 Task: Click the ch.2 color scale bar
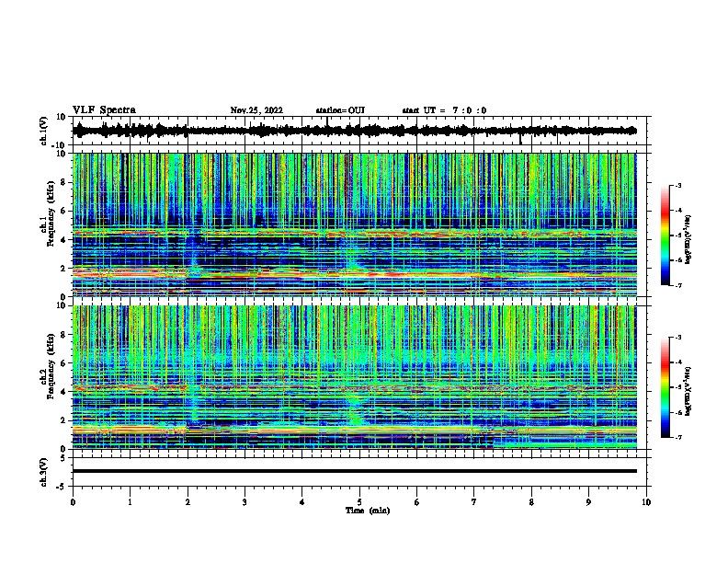[665, 387]
